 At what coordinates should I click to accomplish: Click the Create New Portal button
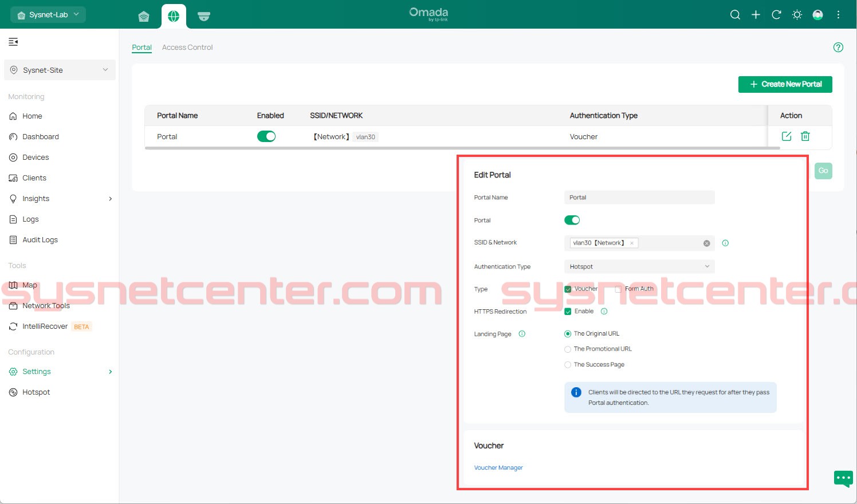point(785,84)
